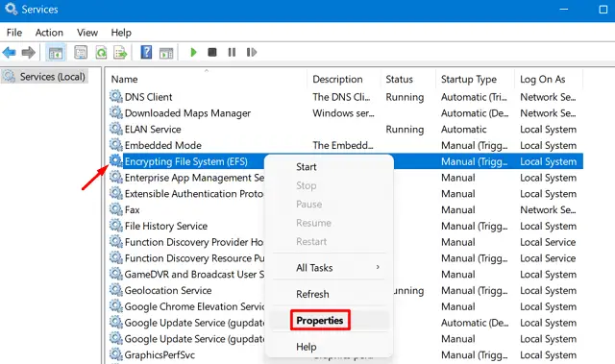Screen dimensions: 615x364
Task: Click gear icon beside Fax service
Action: (x=116, y=209)
